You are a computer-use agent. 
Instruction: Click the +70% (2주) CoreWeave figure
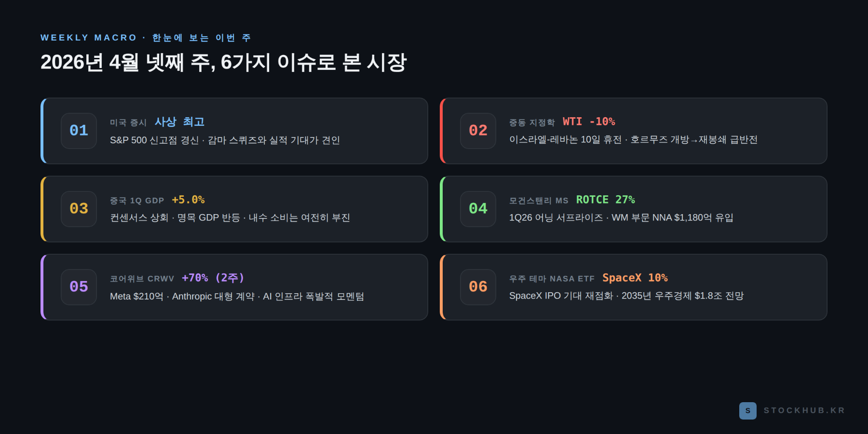point(213,278)
